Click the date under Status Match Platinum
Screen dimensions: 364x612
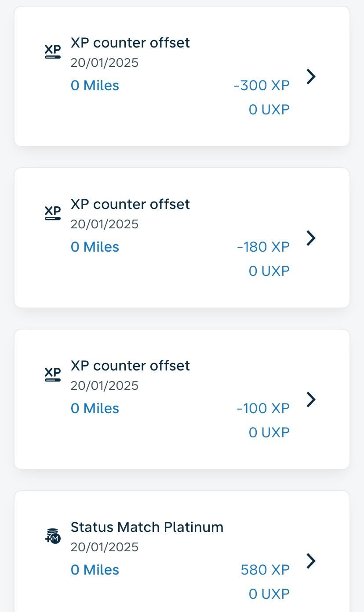pos(105,547)
